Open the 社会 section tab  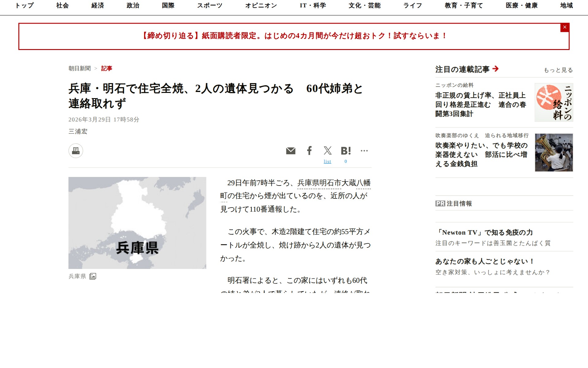62,6
